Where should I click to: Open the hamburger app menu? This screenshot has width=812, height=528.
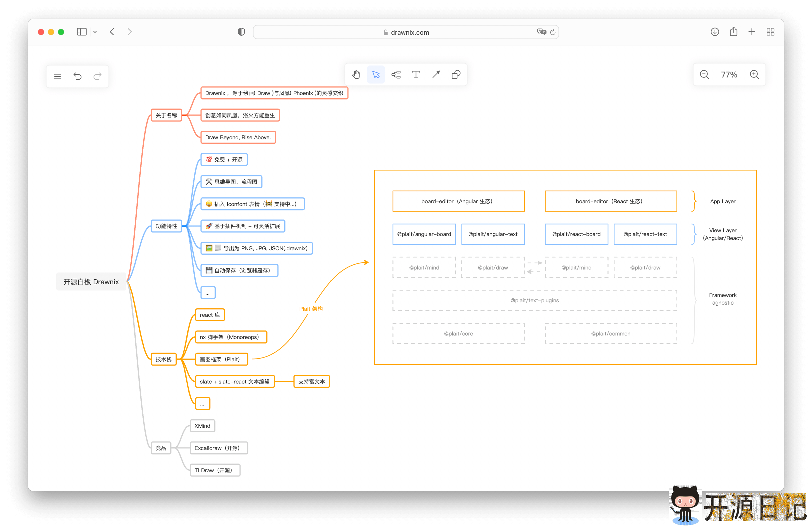pyautogui.click(x=57, y=76)
